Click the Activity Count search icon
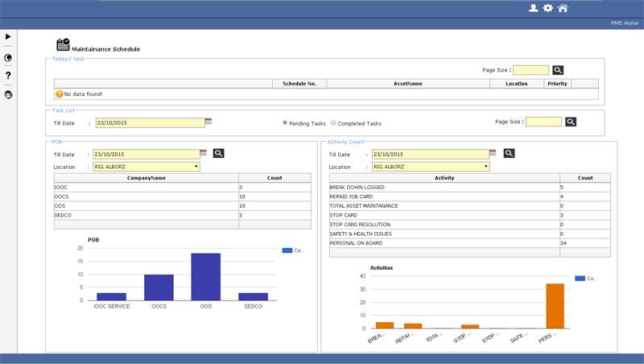This screenshot has height=364, width=644. [509, 153]
